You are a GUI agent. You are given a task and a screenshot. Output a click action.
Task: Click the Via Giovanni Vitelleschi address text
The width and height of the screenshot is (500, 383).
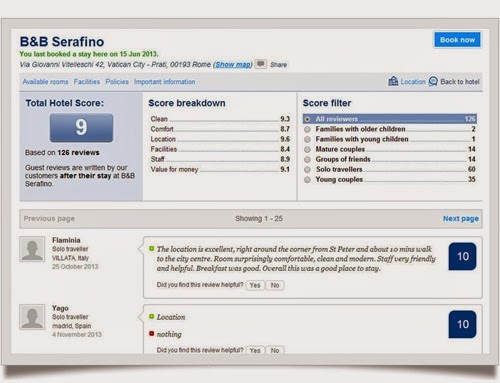click(115, 64)
